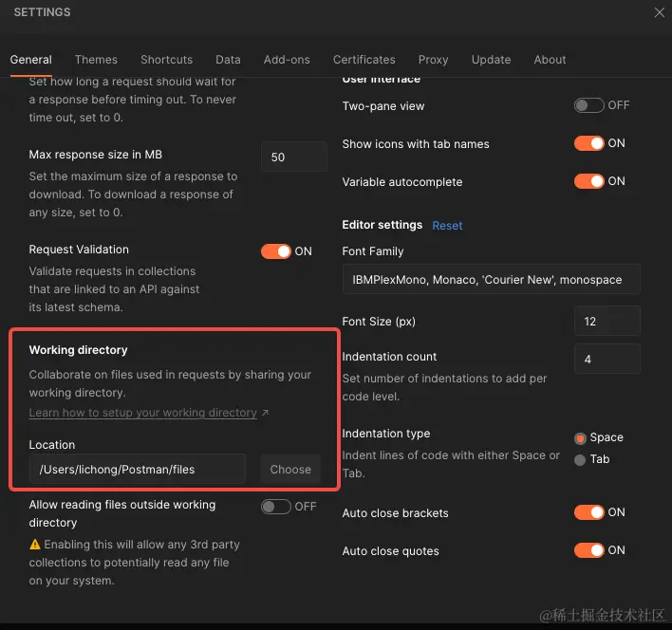This screenshot has height=630, width=672.
Task: Click the Indentation count field showing 4
Action: pos(607,359)
